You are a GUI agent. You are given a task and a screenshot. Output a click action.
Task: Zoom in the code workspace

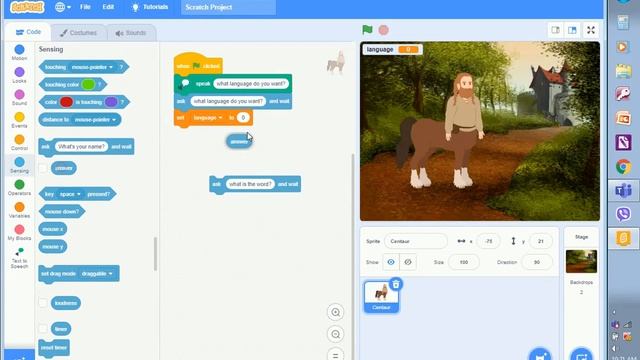click(336, 312)
